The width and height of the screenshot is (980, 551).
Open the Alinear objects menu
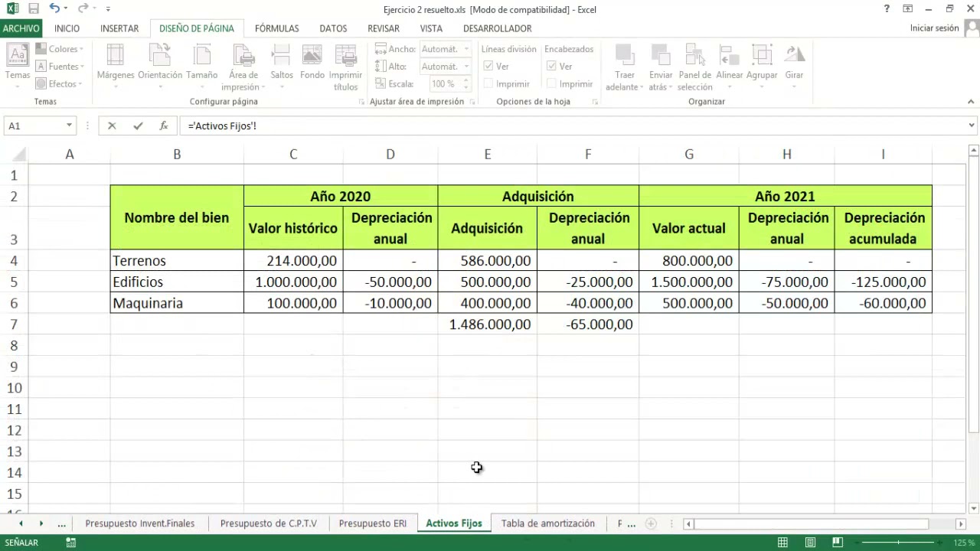coord(730,66)
